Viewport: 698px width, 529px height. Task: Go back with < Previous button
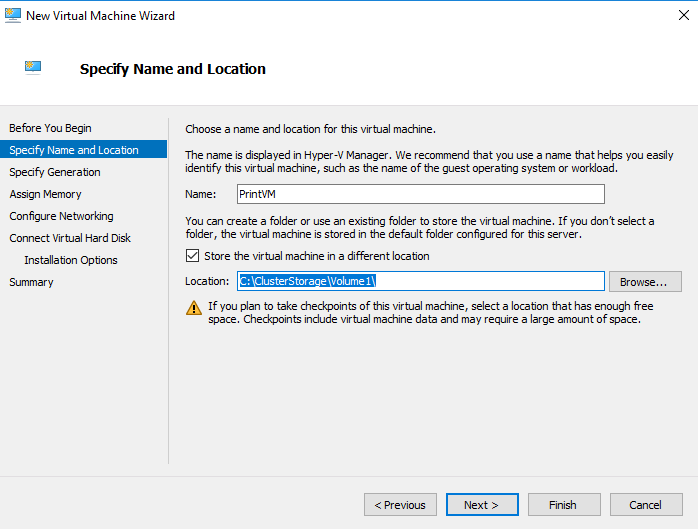click(x=400, y=505)
